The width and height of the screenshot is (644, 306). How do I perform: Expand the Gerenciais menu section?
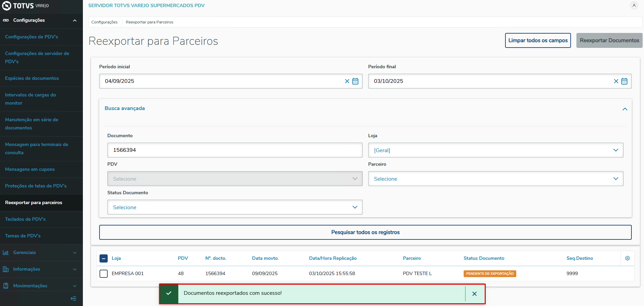(x=75, y=253)
